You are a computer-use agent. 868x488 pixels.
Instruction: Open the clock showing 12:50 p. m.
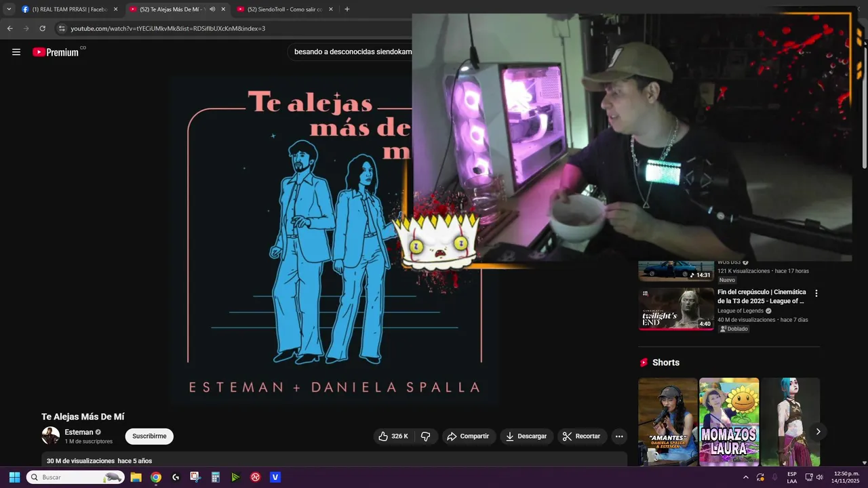tap(845, 477)
